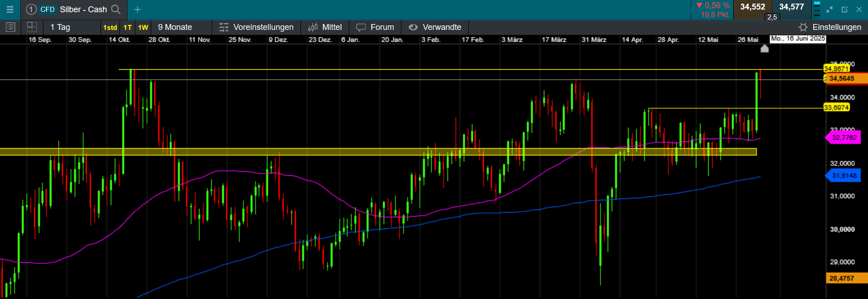Switch interval to 1T
868x299 pixels.
[x=128, y=28]
